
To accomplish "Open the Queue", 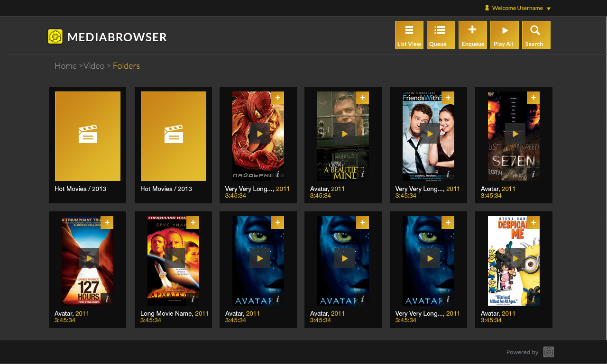I will coord(441,35).
